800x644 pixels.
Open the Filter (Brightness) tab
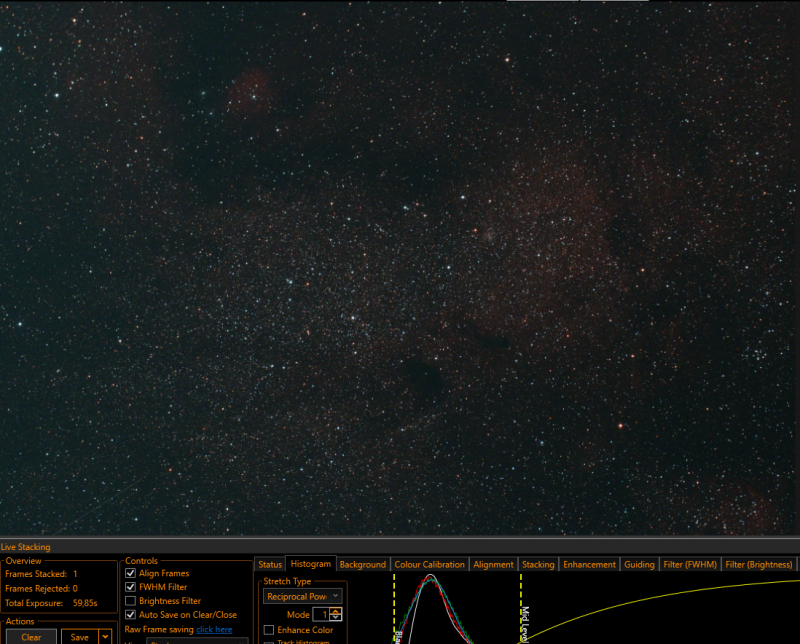[759, 564]
